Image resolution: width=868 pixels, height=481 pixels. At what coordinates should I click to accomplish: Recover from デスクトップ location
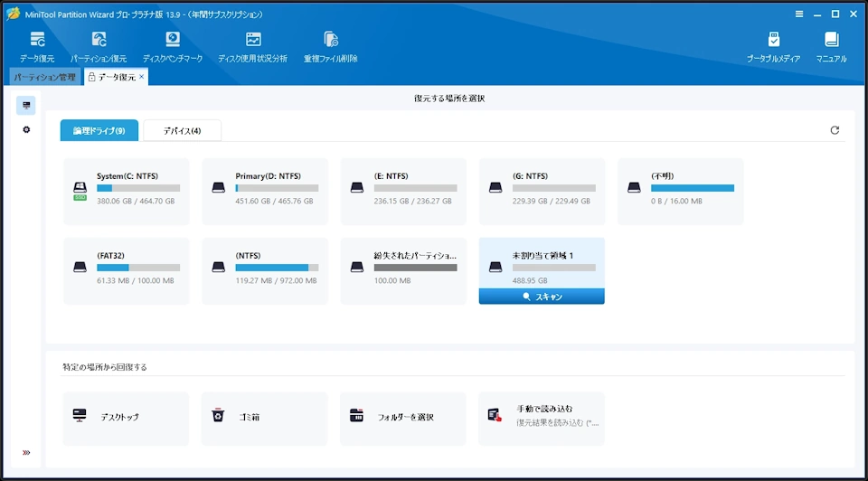126,419
